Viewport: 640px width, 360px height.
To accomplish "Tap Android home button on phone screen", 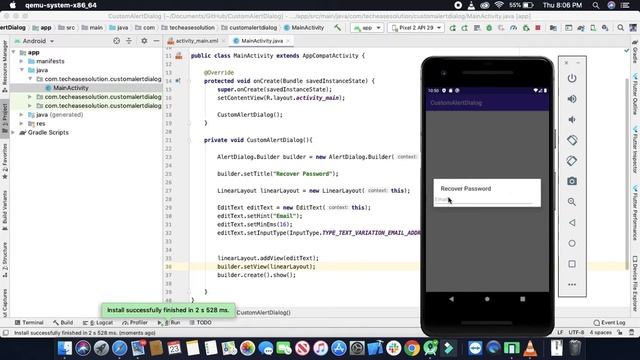I will [487, 299].
